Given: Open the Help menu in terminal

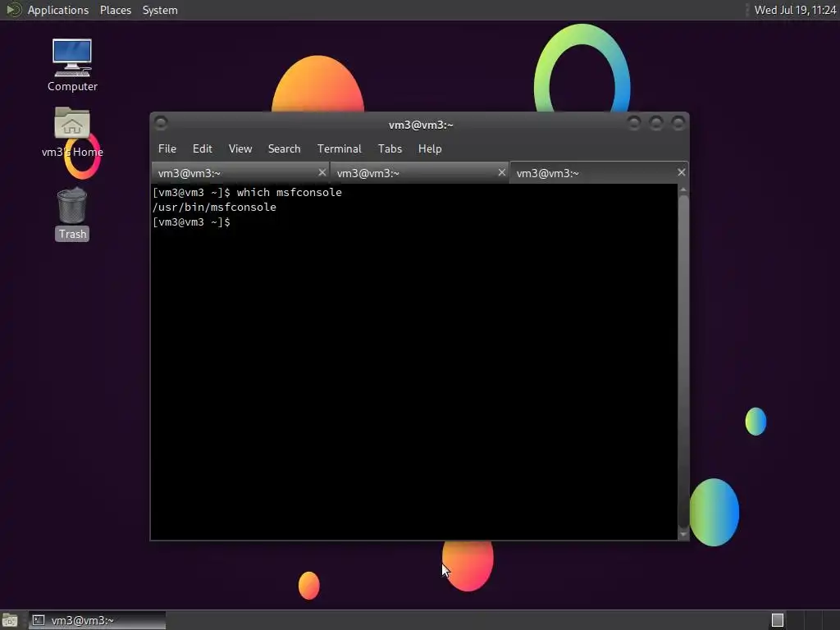Looking at the screenshot, I should 430,149.
